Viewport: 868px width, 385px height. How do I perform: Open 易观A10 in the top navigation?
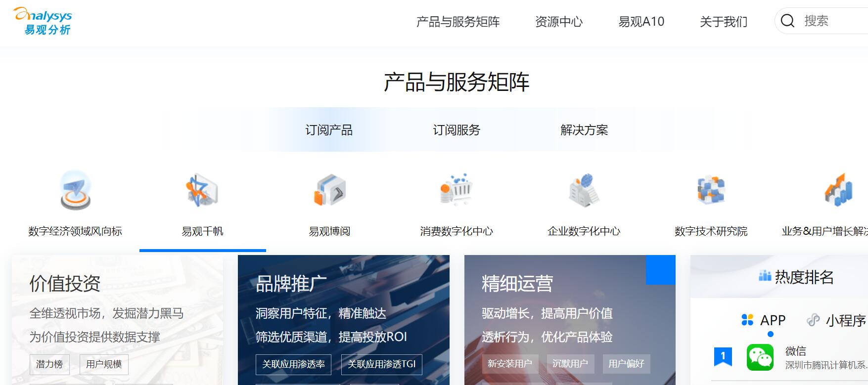(x=641, y=22)
